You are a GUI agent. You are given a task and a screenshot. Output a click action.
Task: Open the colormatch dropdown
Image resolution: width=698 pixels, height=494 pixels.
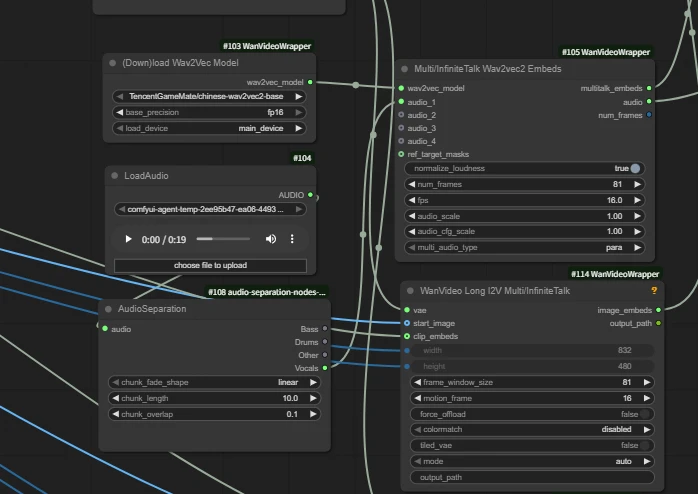[x=530, y=429]
